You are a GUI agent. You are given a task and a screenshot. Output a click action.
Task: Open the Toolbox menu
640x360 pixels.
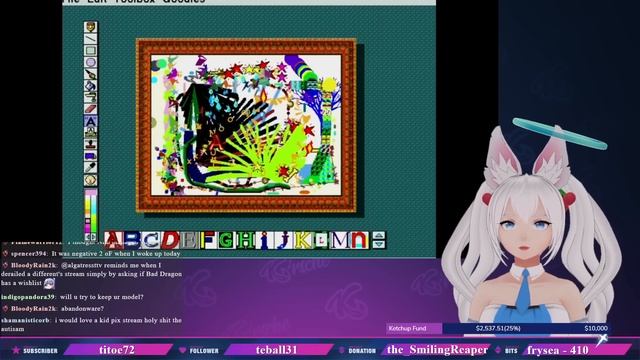coord(135,1)
